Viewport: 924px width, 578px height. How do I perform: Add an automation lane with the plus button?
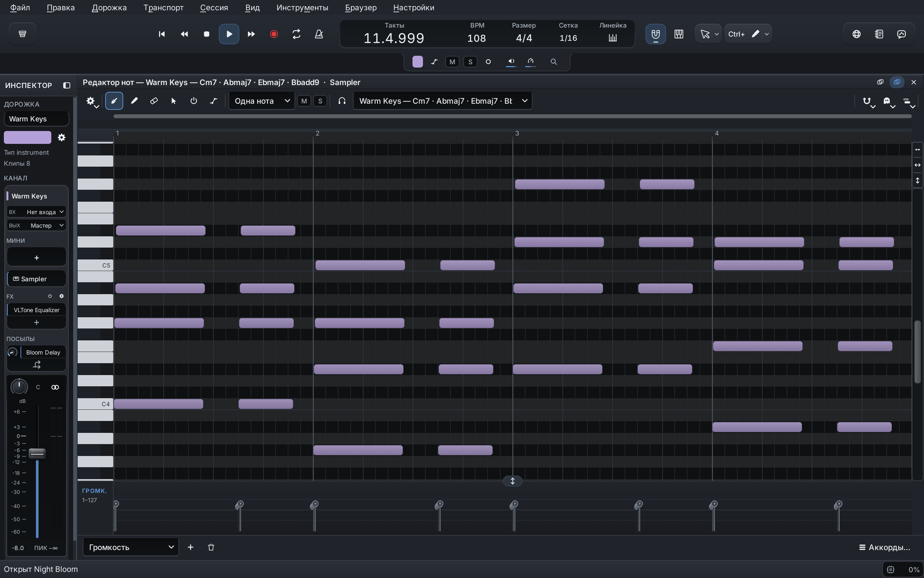191,547
